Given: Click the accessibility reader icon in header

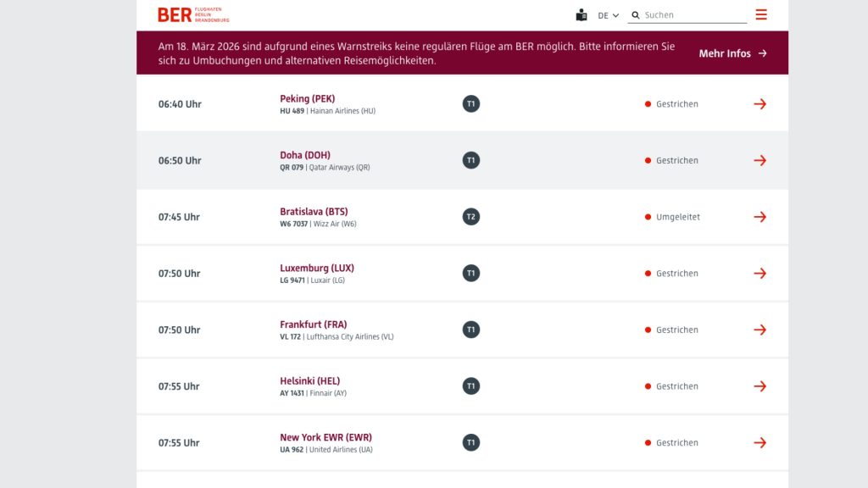Looking at the screenshot, I should click(x=581, y=15).
